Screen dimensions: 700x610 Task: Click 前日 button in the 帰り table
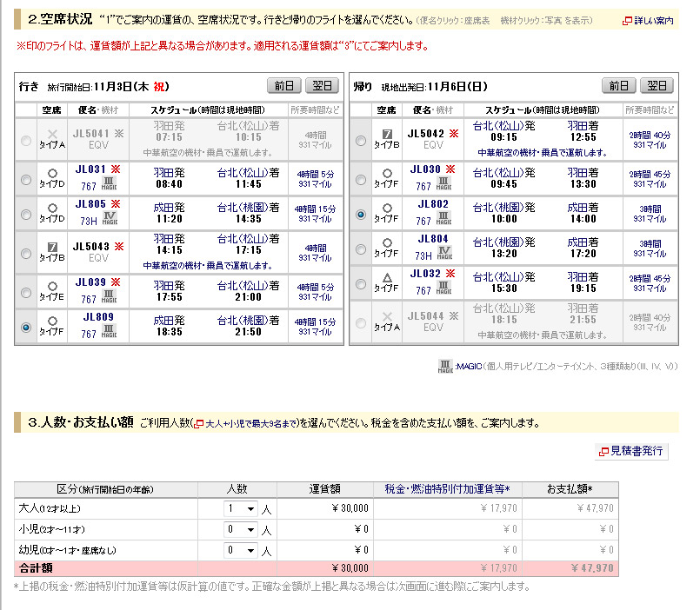pyautogui.click(x=619, y=86)
